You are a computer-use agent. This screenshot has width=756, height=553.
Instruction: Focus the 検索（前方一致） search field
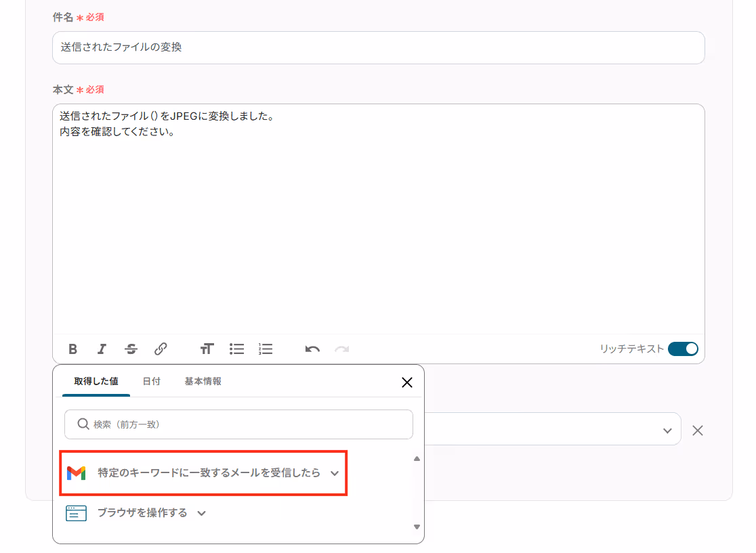[238, 424]
